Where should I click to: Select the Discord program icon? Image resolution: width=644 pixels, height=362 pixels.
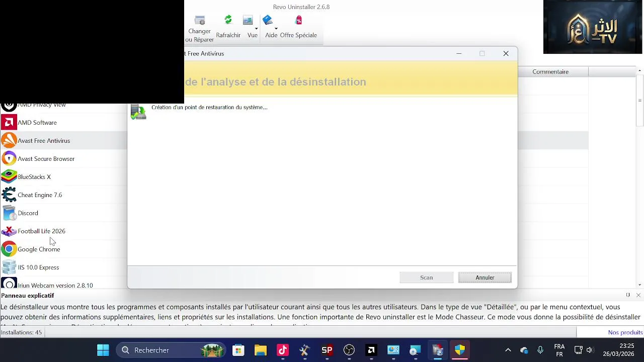[x=9, y=213]
